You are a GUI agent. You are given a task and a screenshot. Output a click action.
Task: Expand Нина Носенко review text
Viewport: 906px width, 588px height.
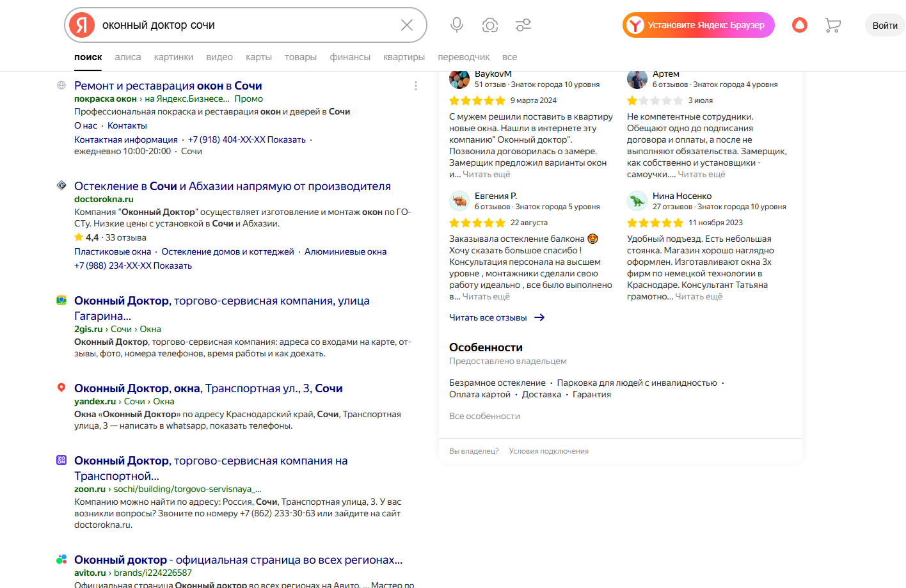[699, 296]
